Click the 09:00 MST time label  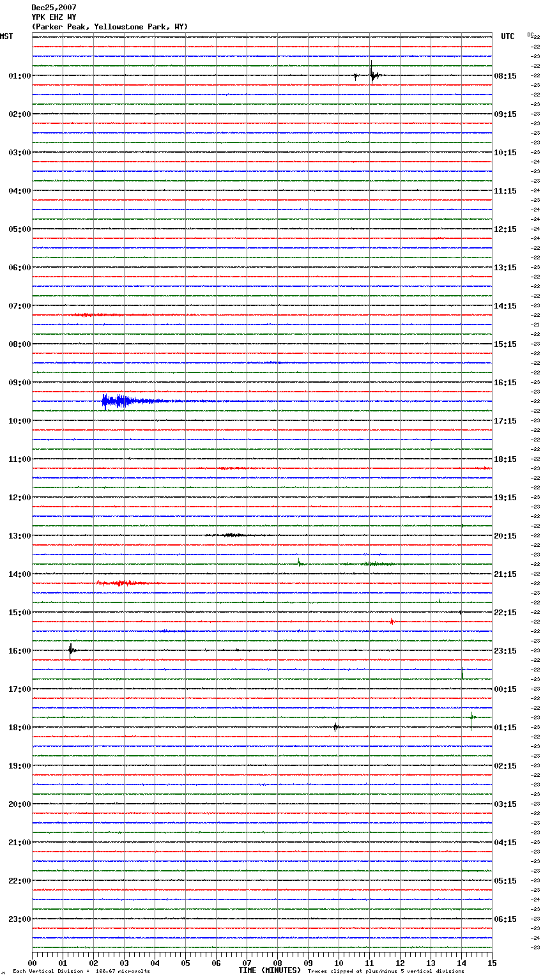point(20,383)
